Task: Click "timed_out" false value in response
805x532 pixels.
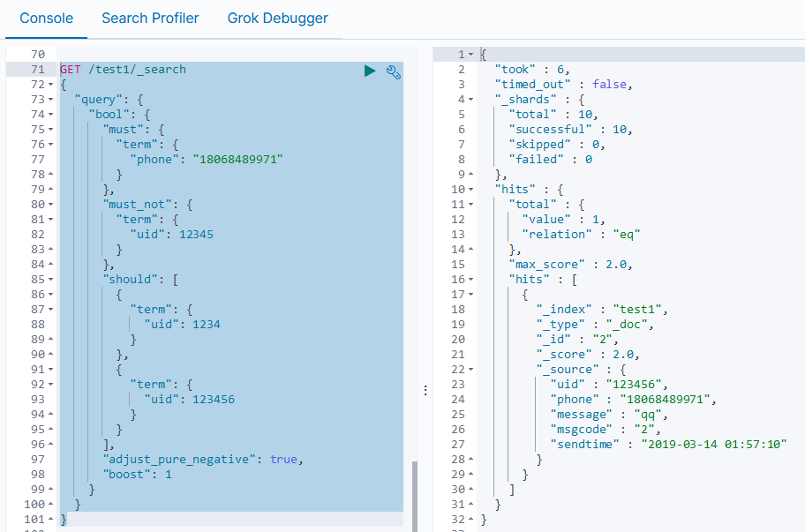Action: (609, 84)
